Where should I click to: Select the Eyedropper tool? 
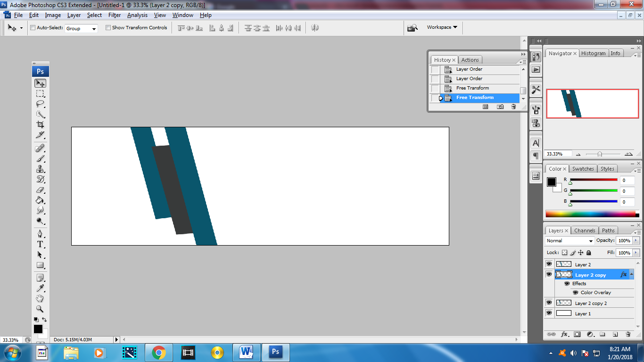[x=40, y=288]
